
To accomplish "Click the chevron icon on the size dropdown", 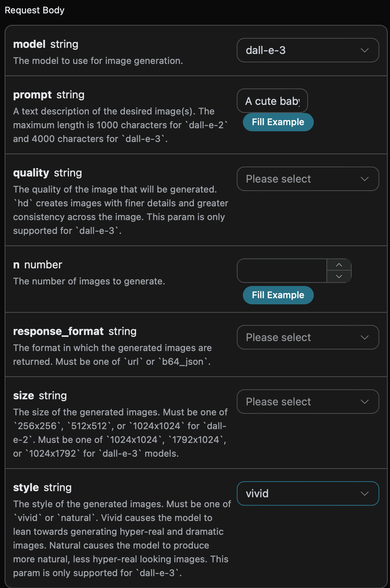I will (364, 402).
